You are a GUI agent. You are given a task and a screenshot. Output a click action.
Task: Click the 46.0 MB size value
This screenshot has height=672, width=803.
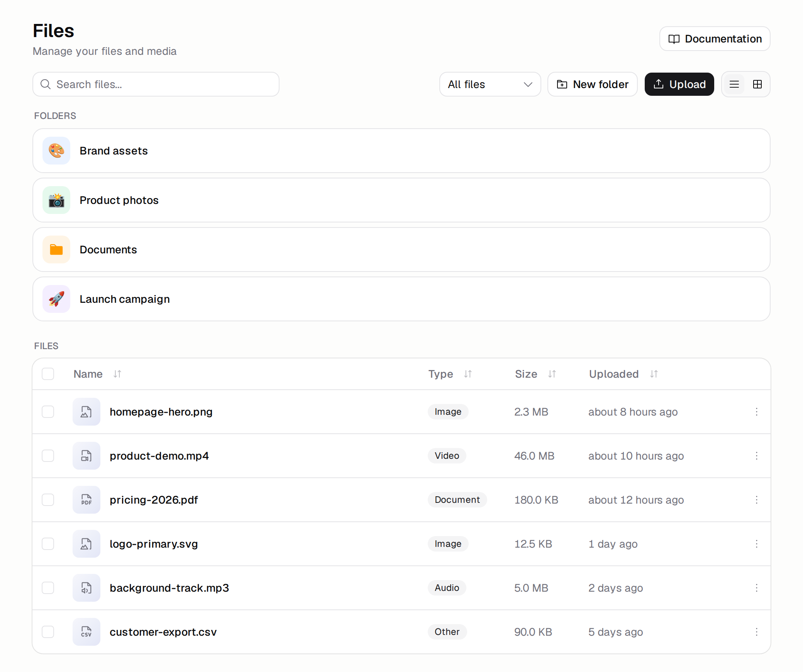pos(534,456)
